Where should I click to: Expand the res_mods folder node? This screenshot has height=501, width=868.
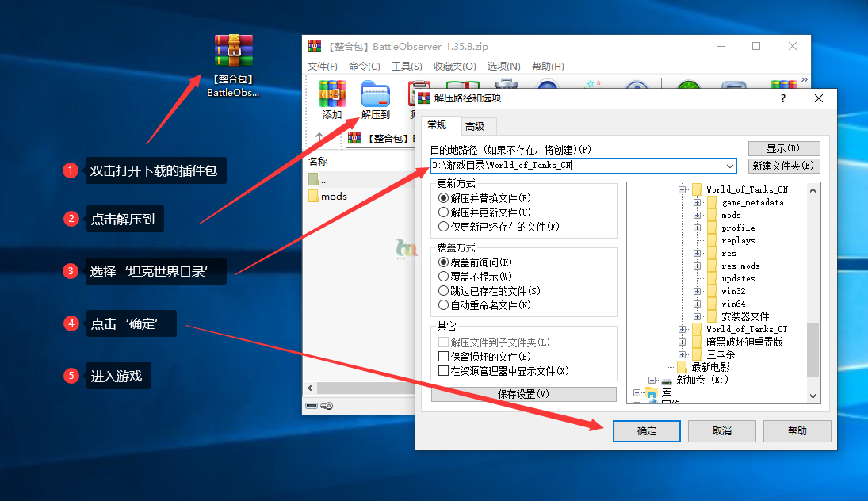coord(697,266)
